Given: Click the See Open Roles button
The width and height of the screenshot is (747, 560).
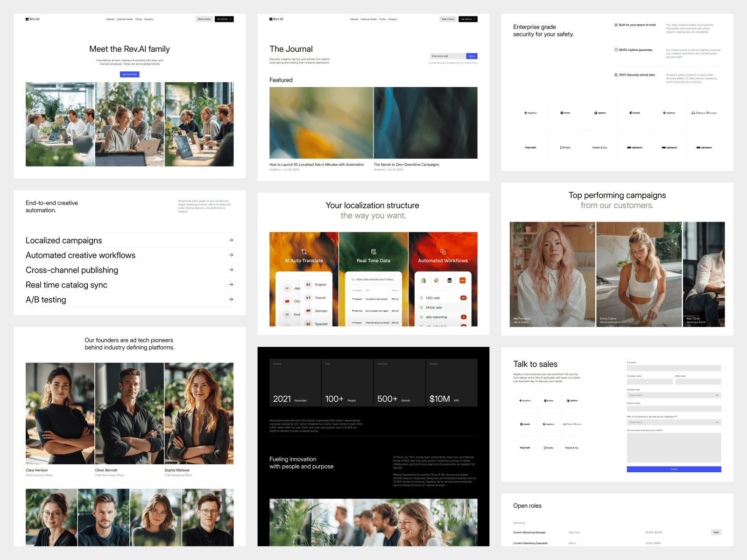Looking at the screenshot, I should (x=129, y=74).
